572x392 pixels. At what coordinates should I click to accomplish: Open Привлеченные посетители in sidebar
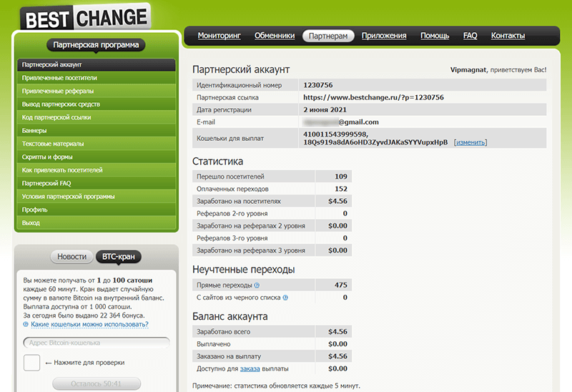[x=97, y=78]
